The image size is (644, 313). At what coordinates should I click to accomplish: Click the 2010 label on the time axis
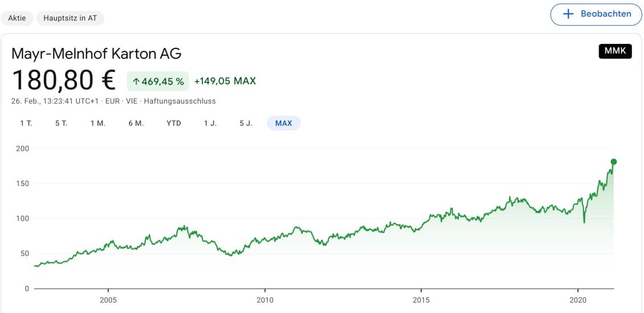coord(264,300)
